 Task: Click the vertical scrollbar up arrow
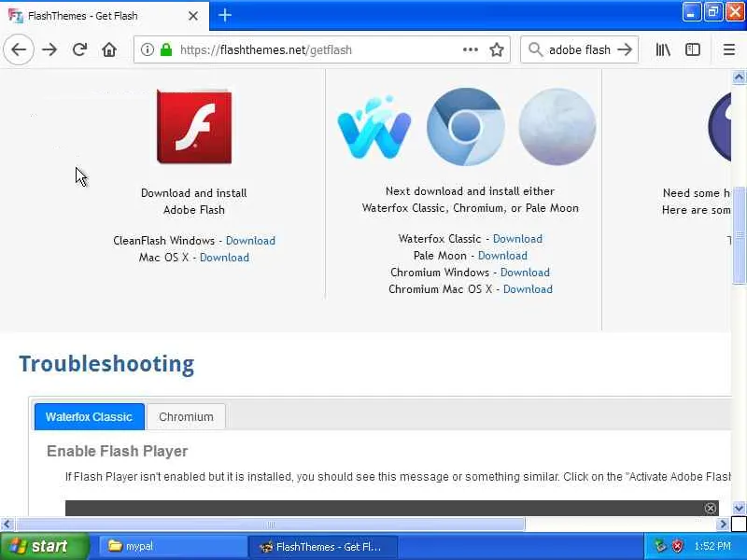739,77
